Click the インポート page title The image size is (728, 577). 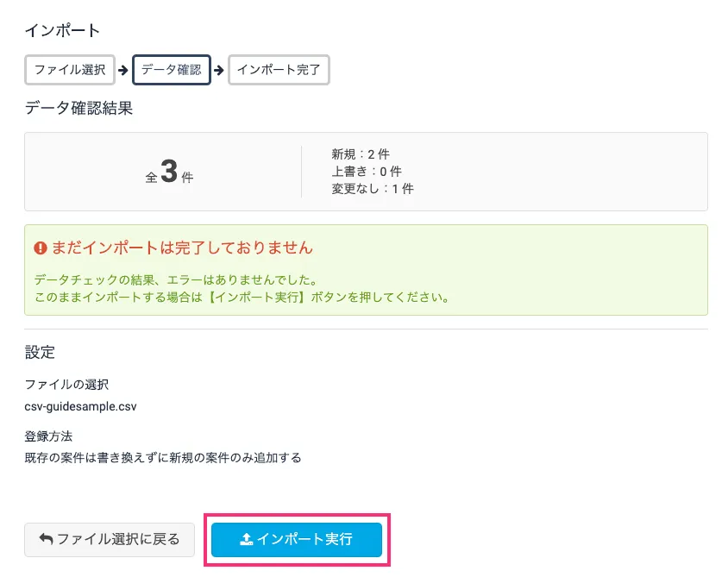coord(62,31)
